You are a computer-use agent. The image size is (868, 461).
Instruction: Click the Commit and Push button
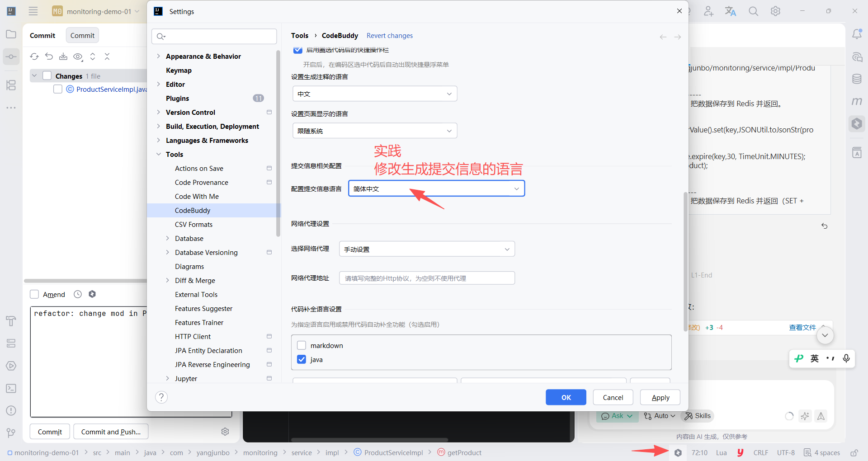pos(111,432)
